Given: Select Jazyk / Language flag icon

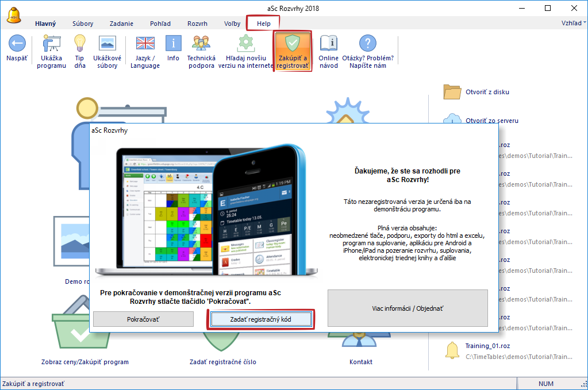Looking at the screenshot, I should click(145, 44).
